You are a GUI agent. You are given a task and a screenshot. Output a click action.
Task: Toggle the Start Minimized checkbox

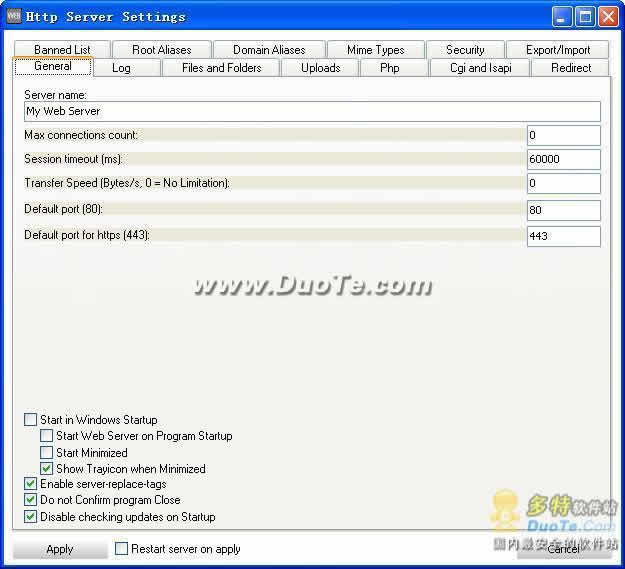(x=46, y=453)
